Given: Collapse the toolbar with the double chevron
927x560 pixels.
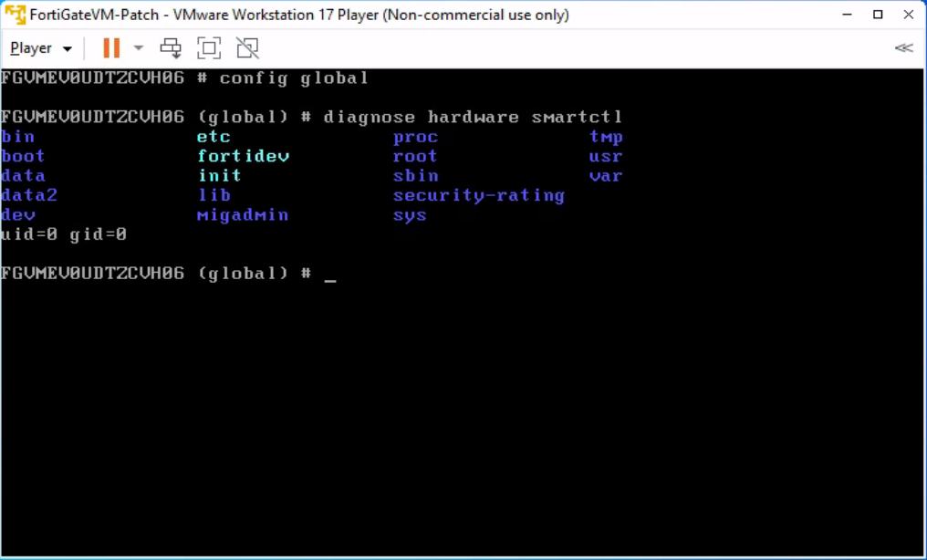Looking at the screenshot, I should (903, 47).
